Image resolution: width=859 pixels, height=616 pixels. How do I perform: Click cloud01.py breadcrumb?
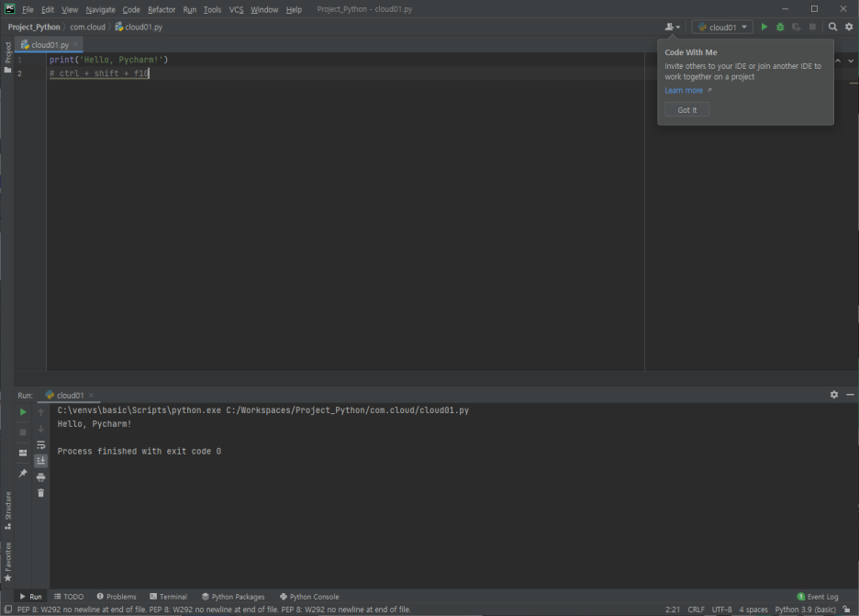click(x=139, y=27)
